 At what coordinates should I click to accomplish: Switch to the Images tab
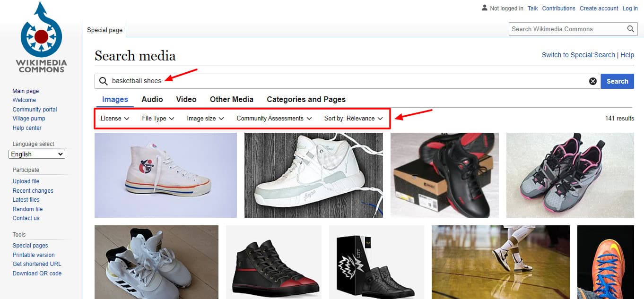coord(115,99)
